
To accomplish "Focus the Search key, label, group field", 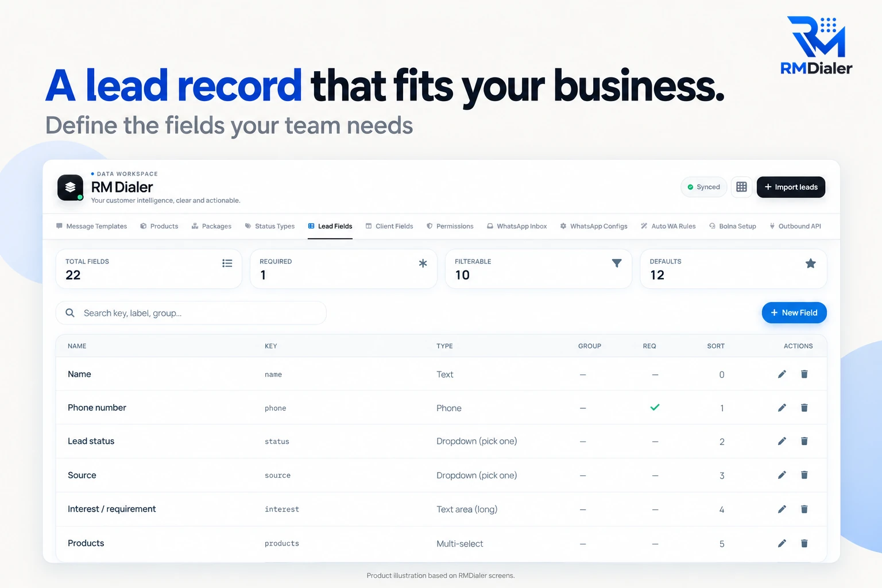I will tap(191, 313).
